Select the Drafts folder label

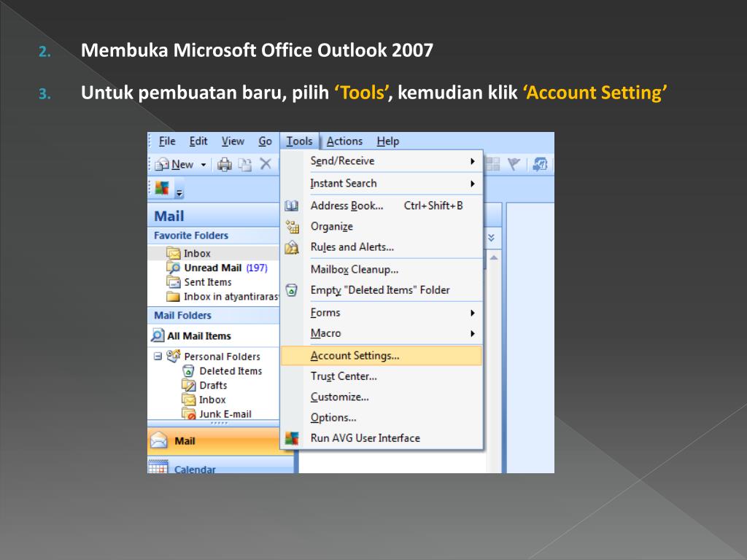click(213, 385)
